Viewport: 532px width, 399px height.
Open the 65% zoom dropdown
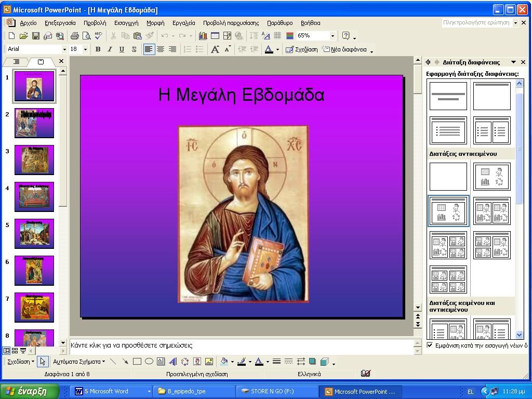pos(332,36)
